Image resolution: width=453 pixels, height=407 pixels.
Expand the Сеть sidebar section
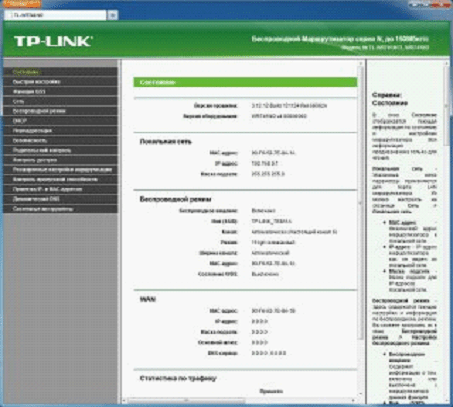click(x=60, y=101)
